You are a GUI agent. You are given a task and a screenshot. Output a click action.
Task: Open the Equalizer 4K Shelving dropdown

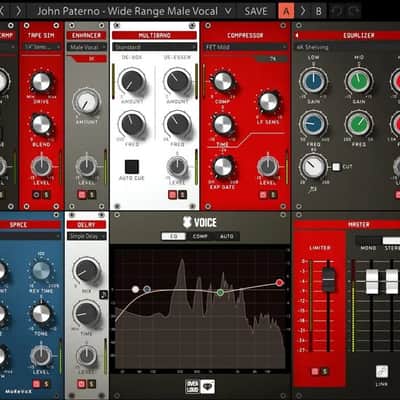[x=347, y=47]
